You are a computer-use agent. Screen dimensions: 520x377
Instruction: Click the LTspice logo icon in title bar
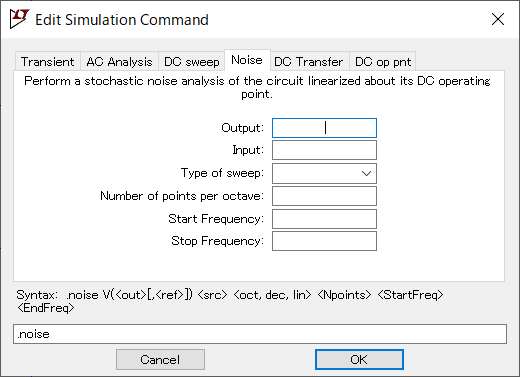click(19, 19)
